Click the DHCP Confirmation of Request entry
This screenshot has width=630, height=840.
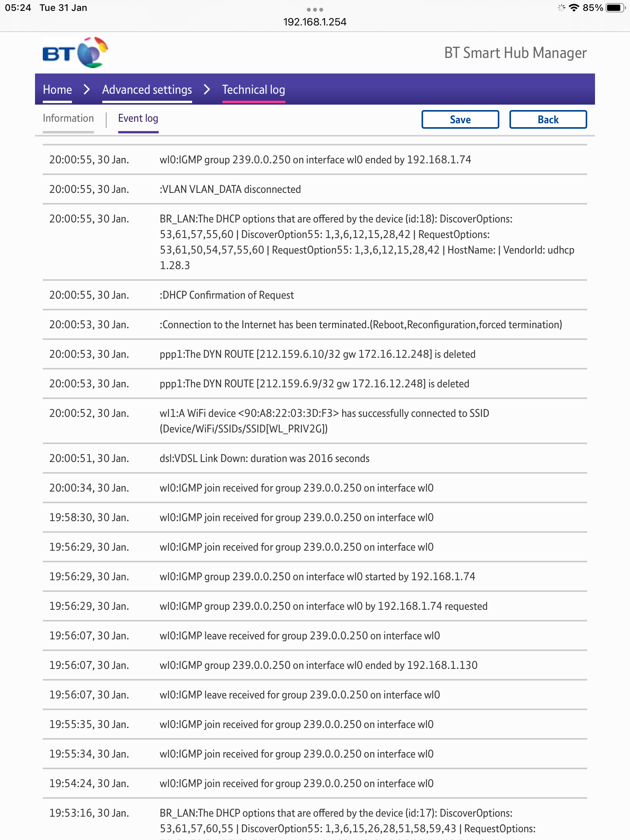227,295
